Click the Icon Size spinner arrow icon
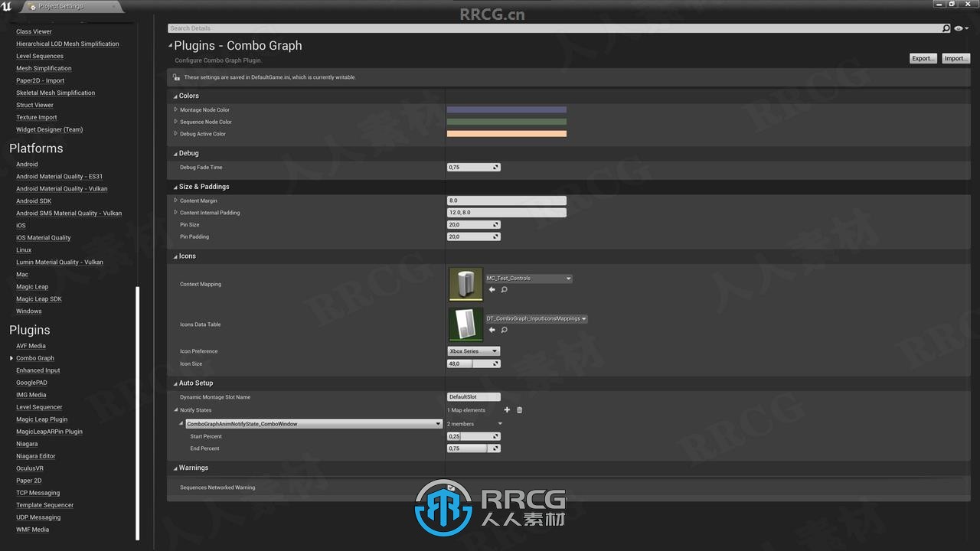The height and width of the screenshot is (551, 980). pos(496,364)
